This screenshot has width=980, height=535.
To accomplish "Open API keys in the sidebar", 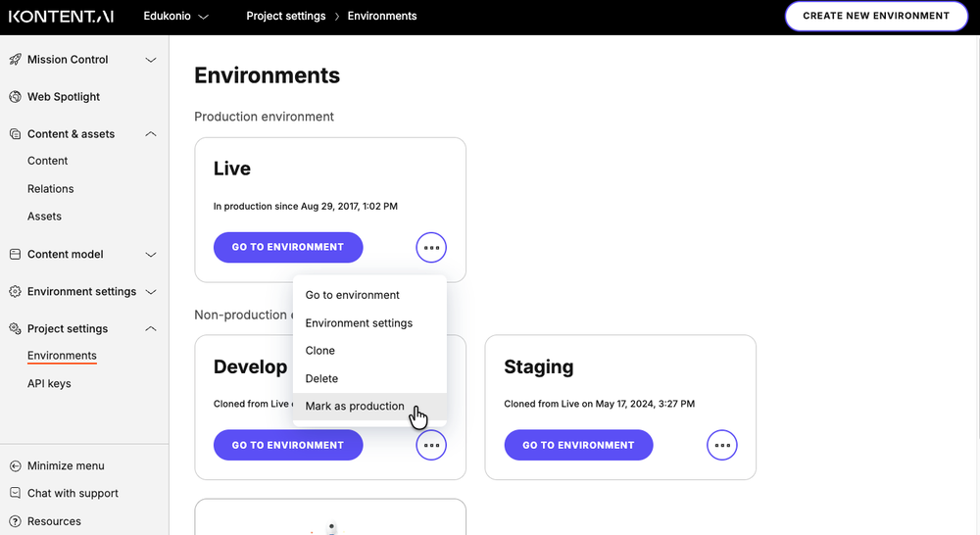I will pyautogui.click(x=49, y=384).
